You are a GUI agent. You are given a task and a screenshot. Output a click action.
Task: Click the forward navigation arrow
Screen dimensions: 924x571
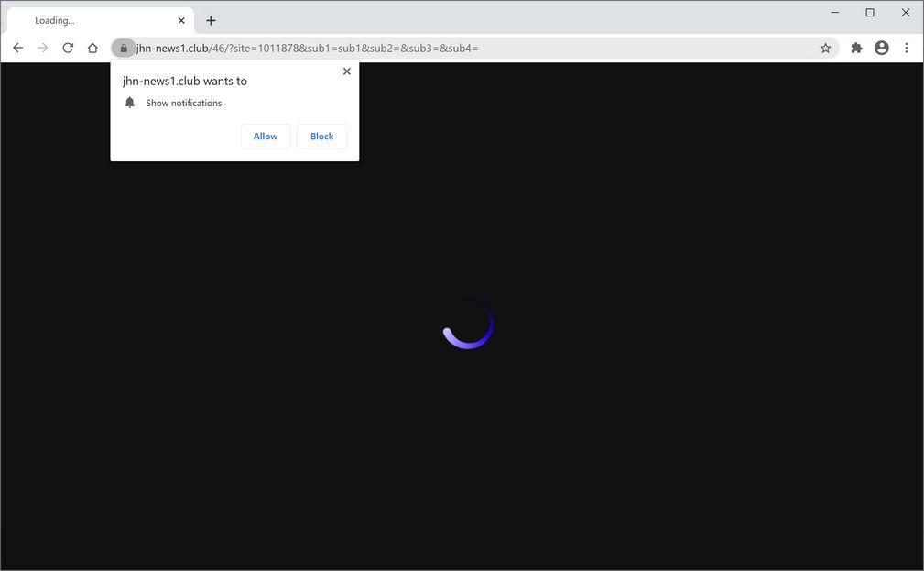[43, 48]
